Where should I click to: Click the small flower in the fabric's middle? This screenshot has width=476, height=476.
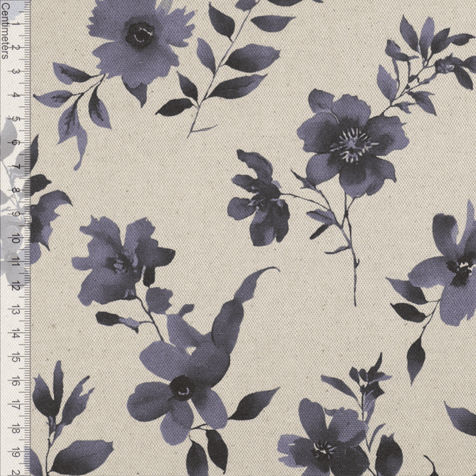[260, 204]
